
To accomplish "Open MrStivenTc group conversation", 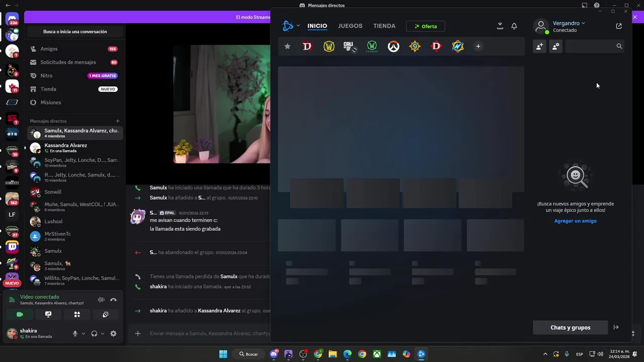I will (74, 236).
